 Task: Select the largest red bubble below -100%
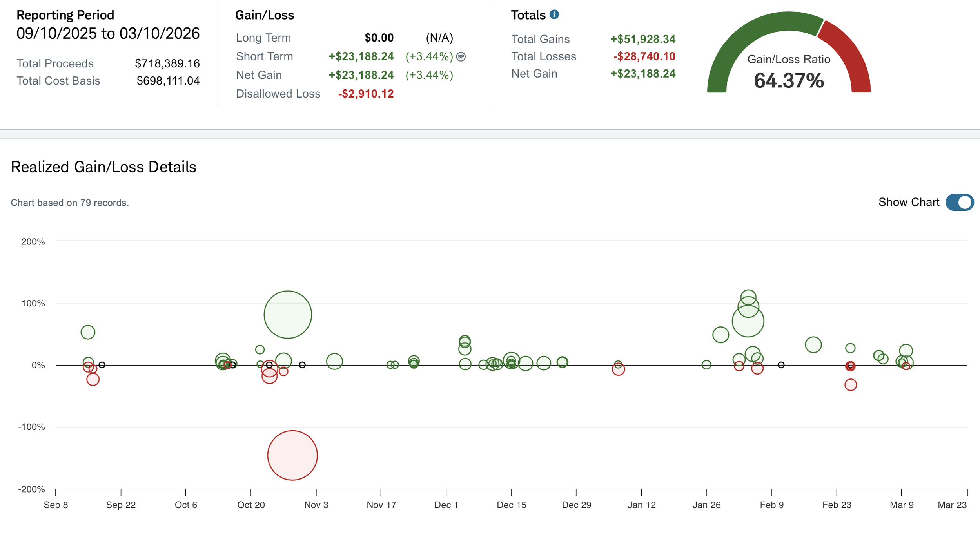(292, 455)
